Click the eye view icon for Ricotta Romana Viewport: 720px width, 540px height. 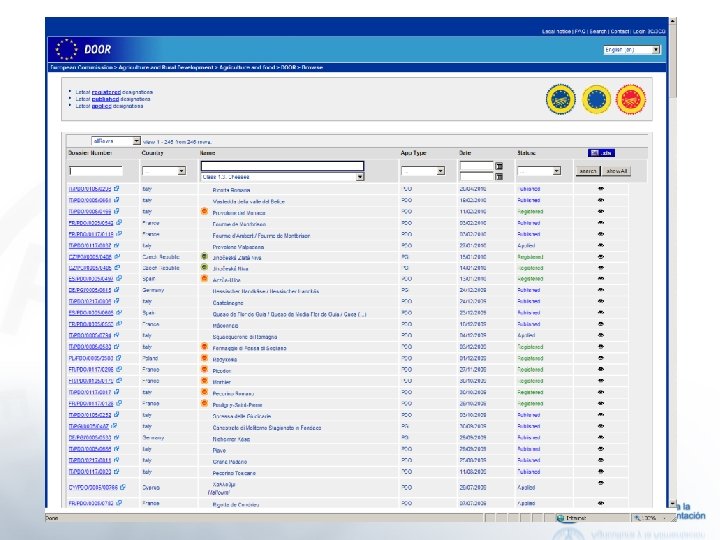(601, 189)
